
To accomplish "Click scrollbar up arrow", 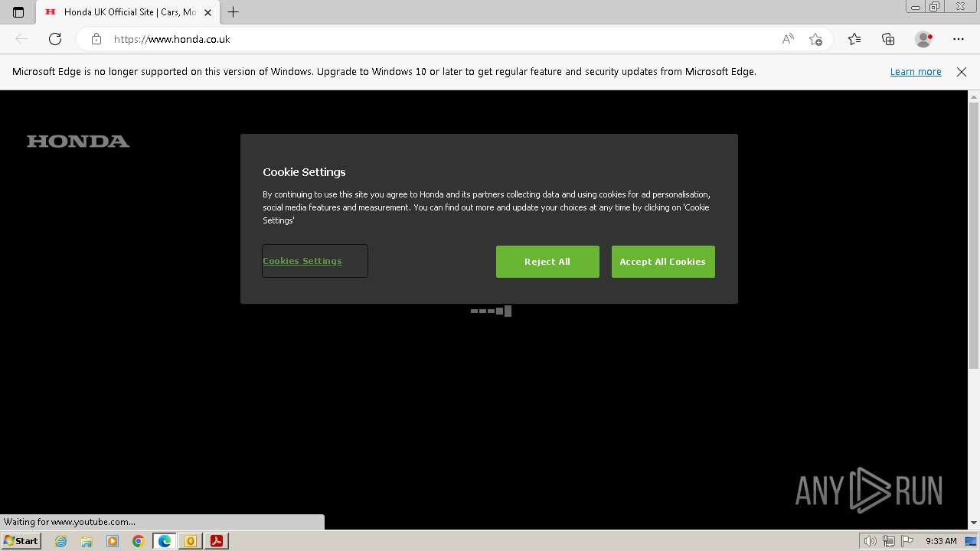I will click(x=974, y=96).
